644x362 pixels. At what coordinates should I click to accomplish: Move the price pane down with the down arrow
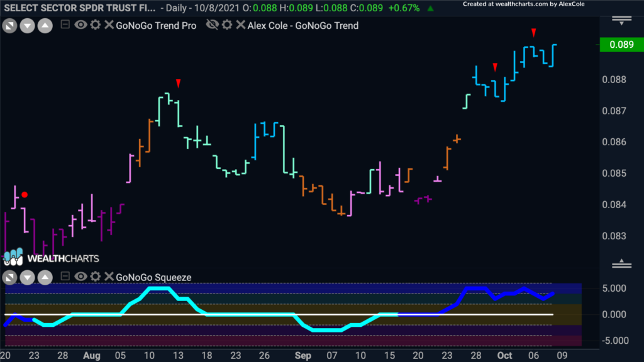tap(27, 26)
